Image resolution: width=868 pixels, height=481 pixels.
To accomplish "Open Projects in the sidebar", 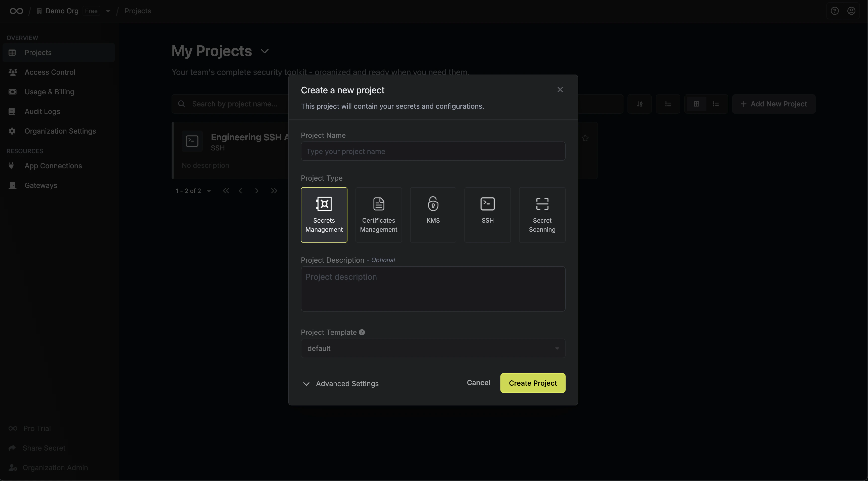I will [59, 53].
